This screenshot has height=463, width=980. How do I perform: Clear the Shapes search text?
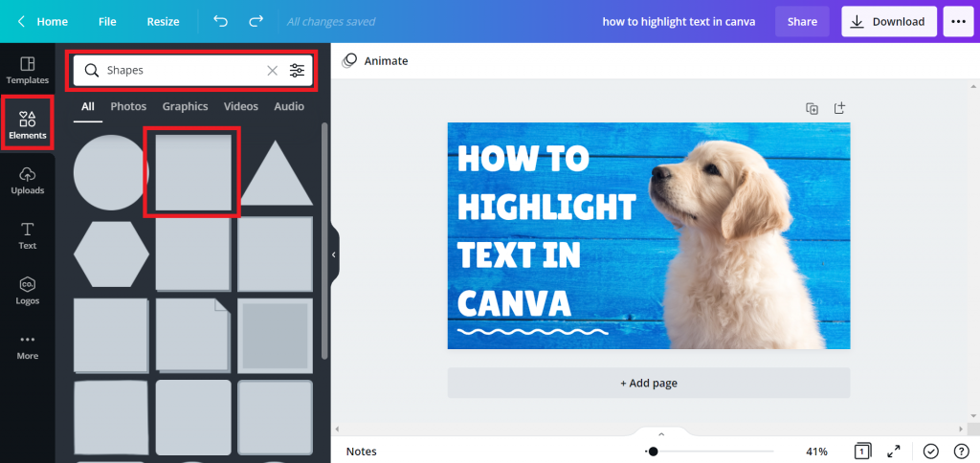coord(273,71)
